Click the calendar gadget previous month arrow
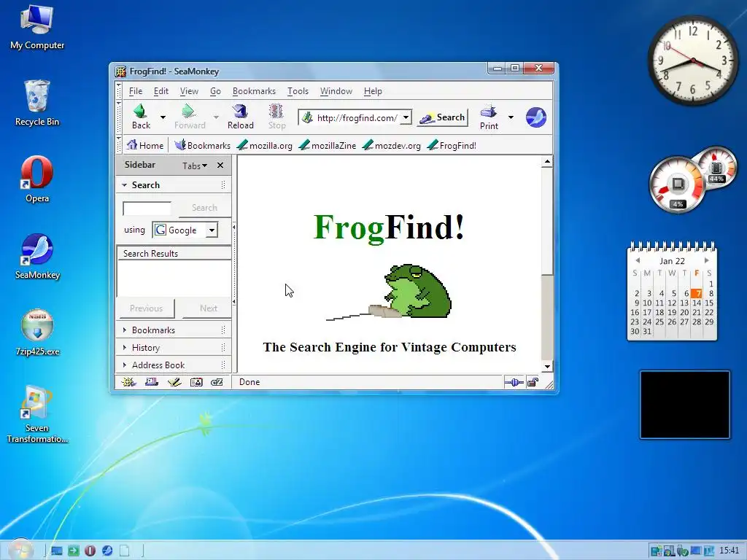Screen dimensions: 747x560 (638, 260)
